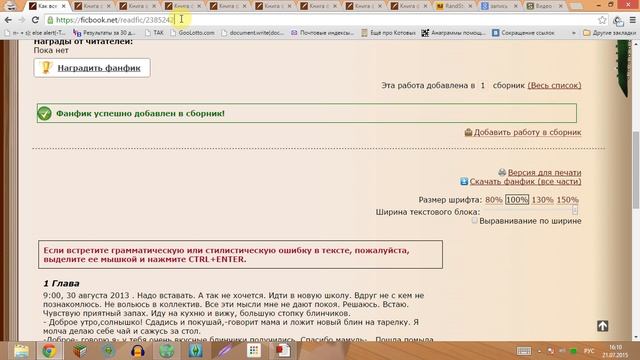Image resolution: width=640 pixels, height=360 pixels.
Task: Open the colored dots grid app in taskbar
Action: (x=253, y=351)
